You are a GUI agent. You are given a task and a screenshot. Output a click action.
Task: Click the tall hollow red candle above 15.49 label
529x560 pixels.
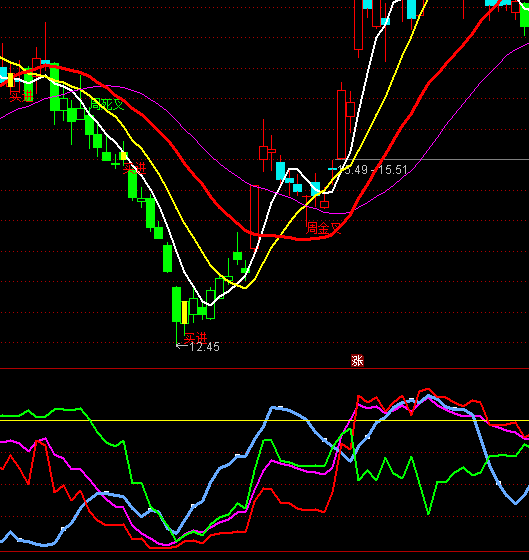tap(341, 124)
